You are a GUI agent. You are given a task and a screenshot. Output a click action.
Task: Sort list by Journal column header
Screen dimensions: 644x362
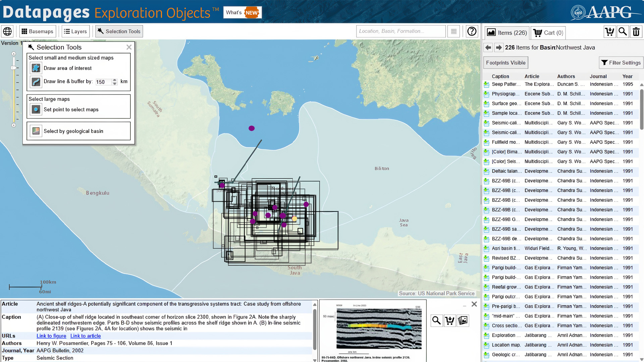pyautogui.click(x=598, y=76)
